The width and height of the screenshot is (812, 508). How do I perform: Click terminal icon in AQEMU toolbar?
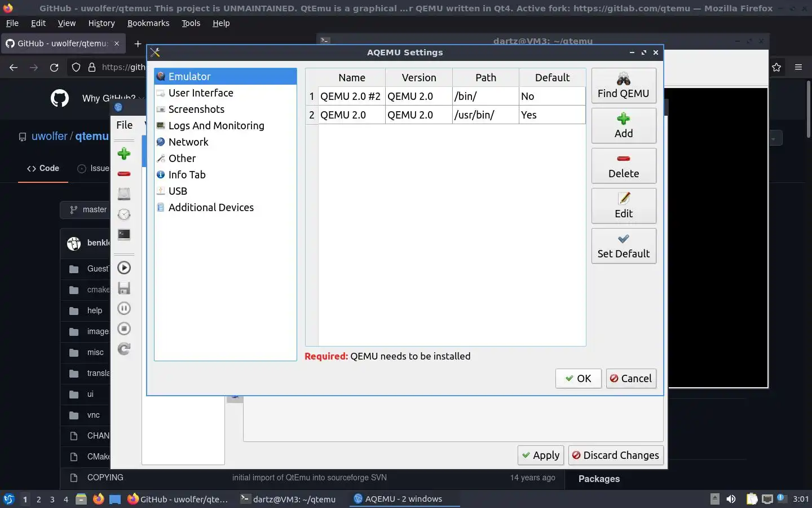pyautogui.click(x=124, y=234)
